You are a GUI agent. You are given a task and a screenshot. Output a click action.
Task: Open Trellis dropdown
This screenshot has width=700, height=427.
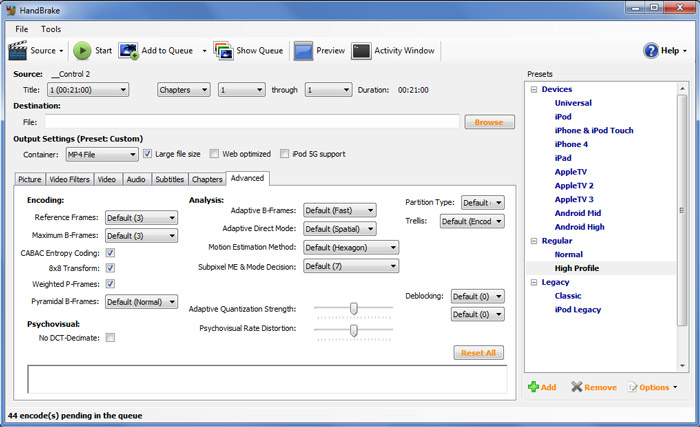point(472,221)
